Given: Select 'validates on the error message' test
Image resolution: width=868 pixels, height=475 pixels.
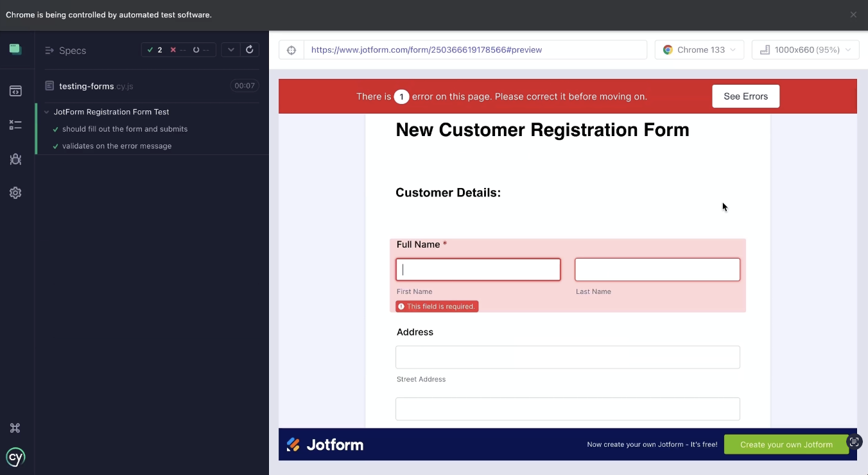Looking at the screenshot, I should pos(117,146).
